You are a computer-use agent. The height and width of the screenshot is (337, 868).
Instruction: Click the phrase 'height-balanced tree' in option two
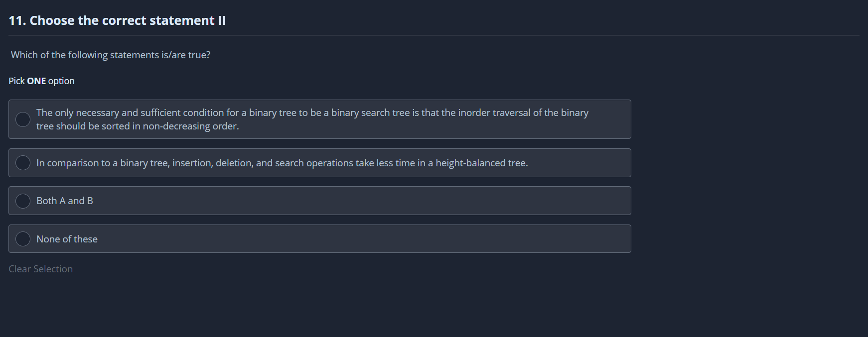480,163
